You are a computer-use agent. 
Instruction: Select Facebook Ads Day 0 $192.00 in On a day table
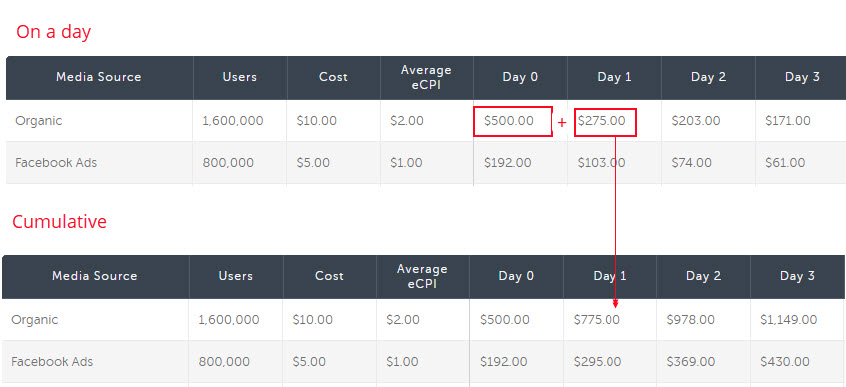pyautogui.click(x=507, y=162)
